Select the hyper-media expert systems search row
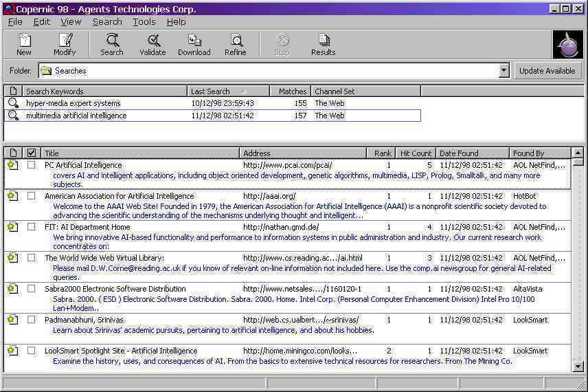588x392 pixels. tap(73, 103)
